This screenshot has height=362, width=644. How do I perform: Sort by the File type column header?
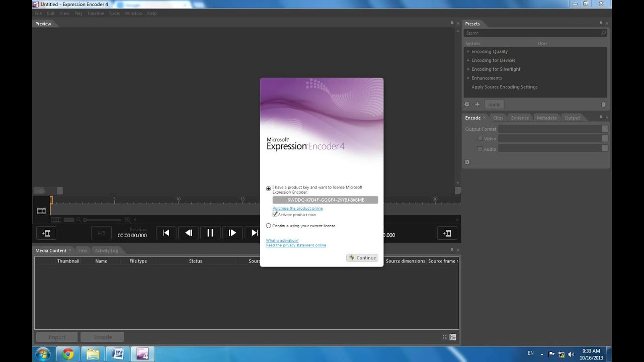coord(138,261)
